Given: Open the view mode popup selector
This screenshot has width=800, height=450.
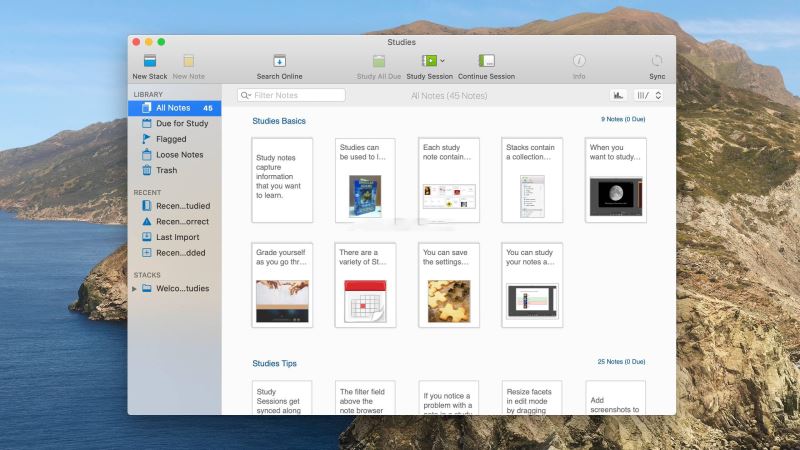Looking at the screenshot, I should point(648,95).
